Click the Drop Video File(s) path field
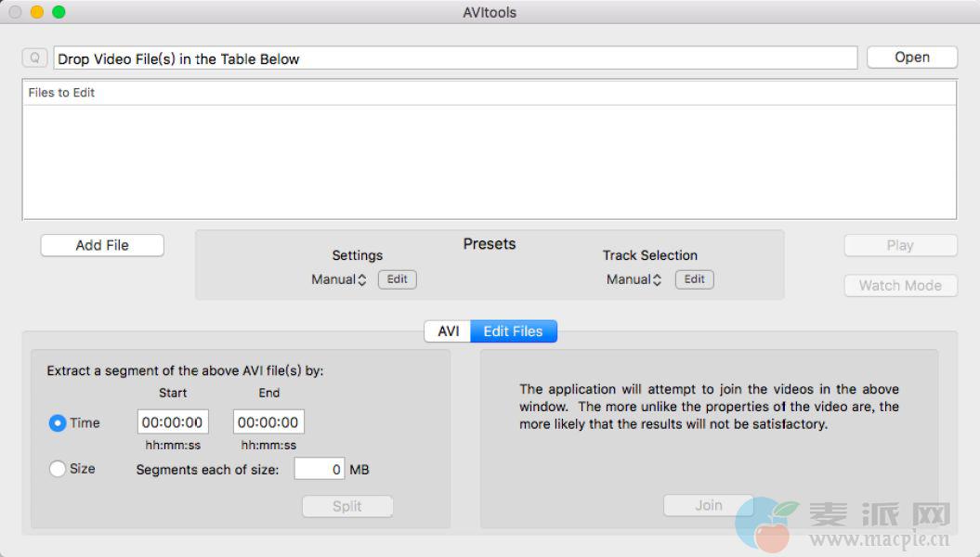Screen dimensions: 980x557 [x=455, y=58]
